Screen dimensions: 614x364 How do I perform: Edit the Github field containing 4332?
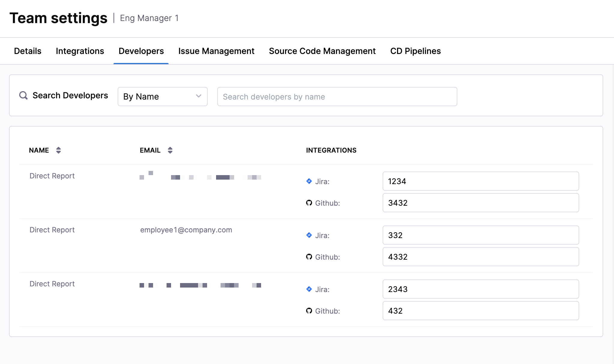(480, 257)
